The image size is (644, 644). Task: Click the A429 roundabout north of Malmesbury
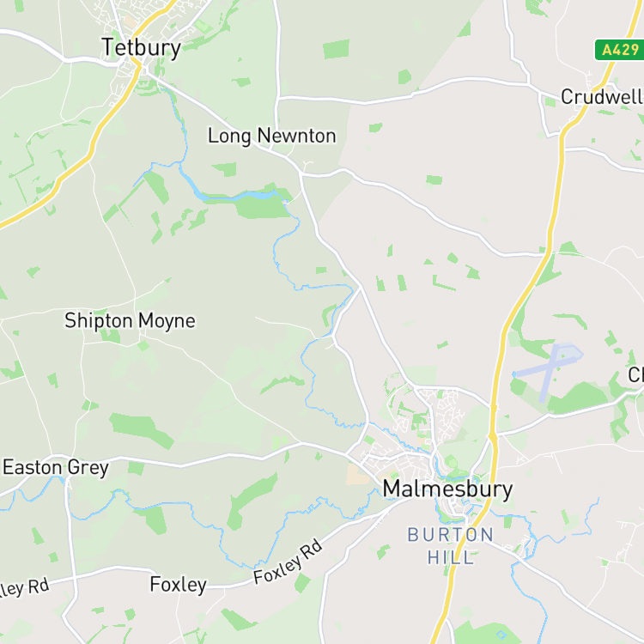tap(493, 436)
